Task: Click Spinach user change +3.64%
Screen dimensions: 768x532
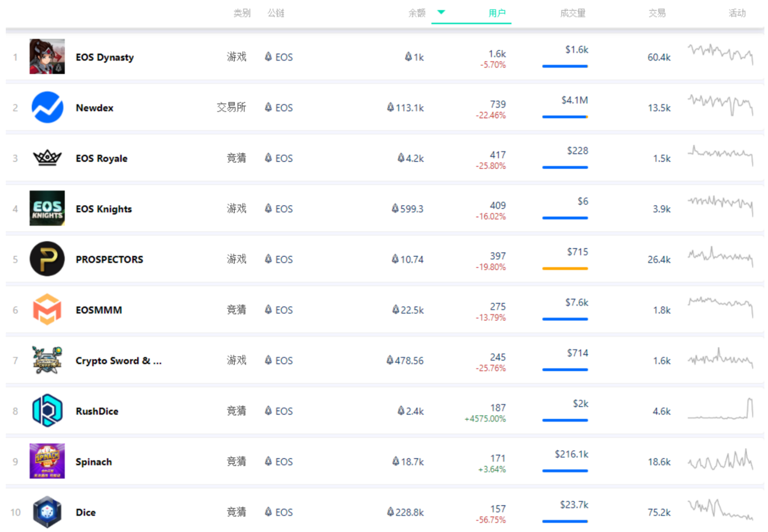Action: point(492,470)
